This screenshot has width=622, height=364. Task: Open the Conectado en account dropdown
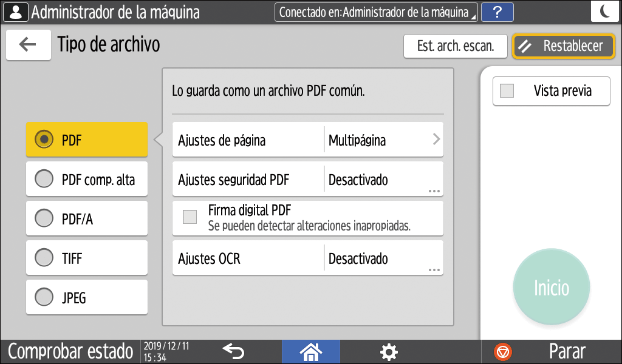(375, 11)
